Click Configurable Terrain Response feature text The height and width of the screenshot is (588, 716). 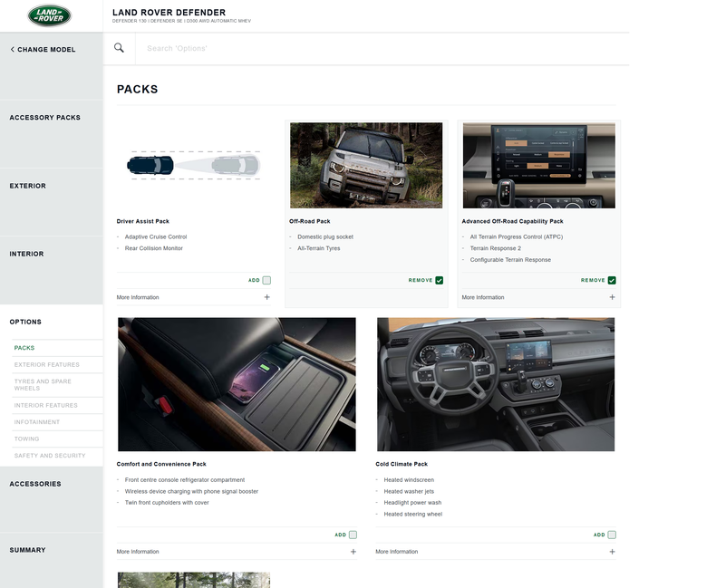tap(510, 260)
